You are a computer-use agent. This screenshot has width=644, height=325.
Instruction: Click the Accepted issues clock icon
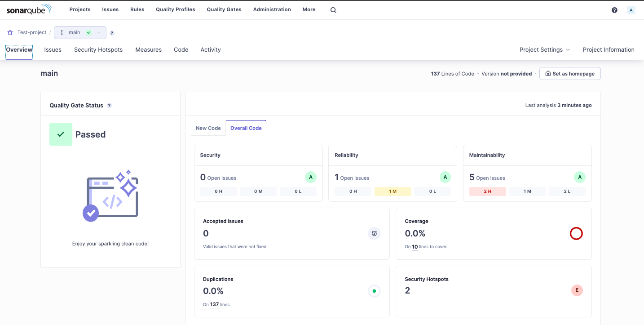tap(374, 233)
